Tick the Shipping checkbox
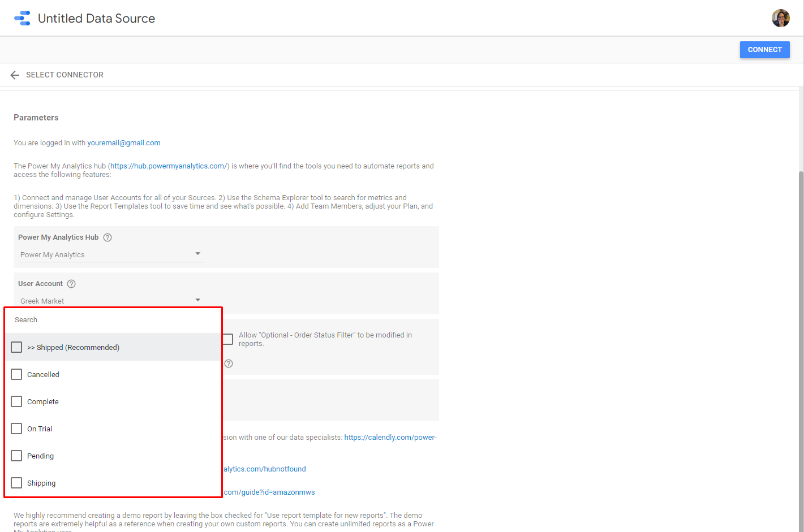Image resolution: width=804 pixels, height=532 pixels. click(x=16, y=483)
